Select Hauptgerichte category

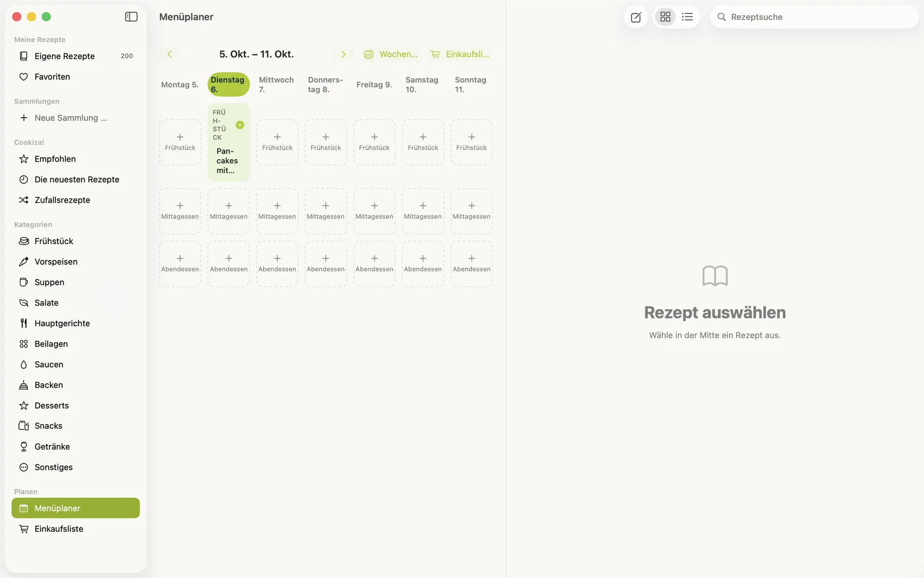point(75,323)
